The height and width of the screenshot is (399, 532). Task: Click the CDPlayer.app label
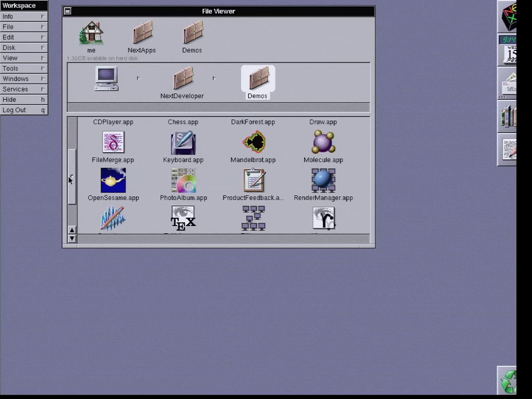click(x=113, y=122)
